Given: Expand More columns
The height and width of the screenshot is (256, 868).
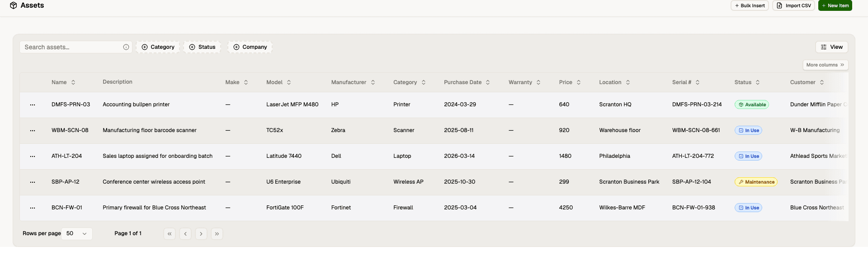Looking at the screenshot, I should pos(826,65).
